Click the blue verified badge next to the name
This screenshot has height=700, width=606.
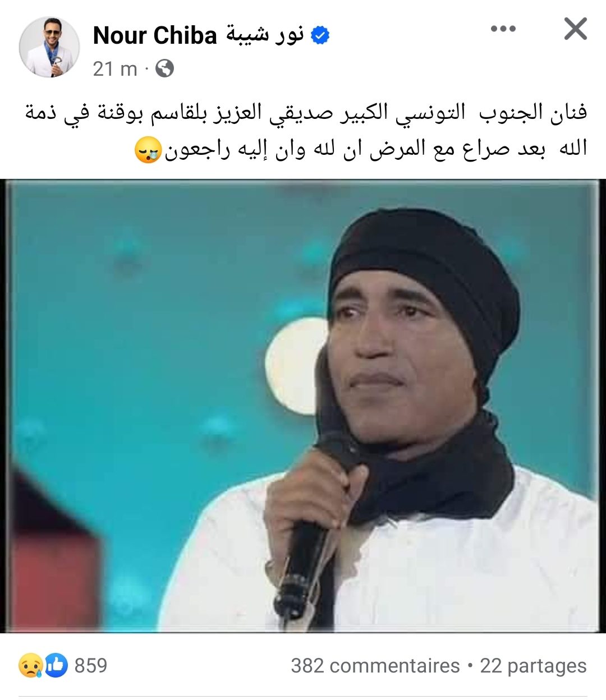click(319, 37)
